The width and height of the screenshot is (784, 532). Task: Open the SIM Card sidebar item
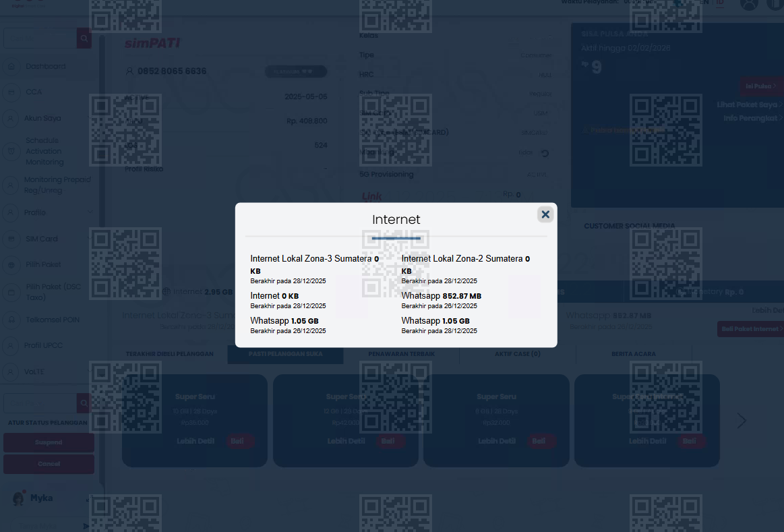[42, 239]
